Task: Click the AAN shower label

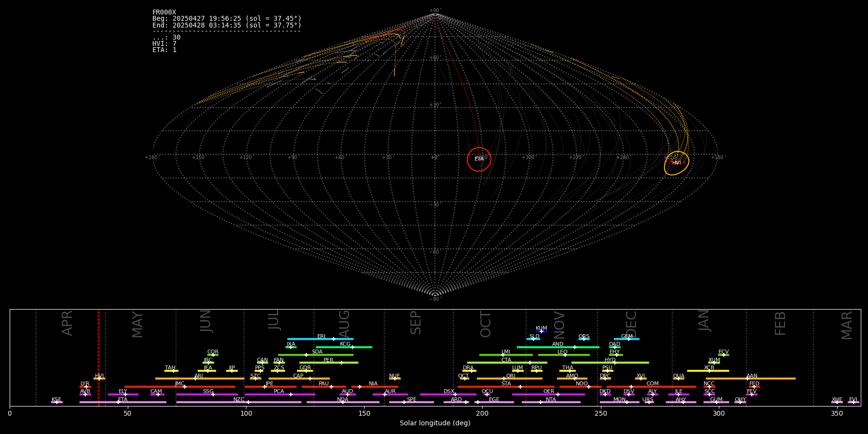Action: tap(752, 376)
